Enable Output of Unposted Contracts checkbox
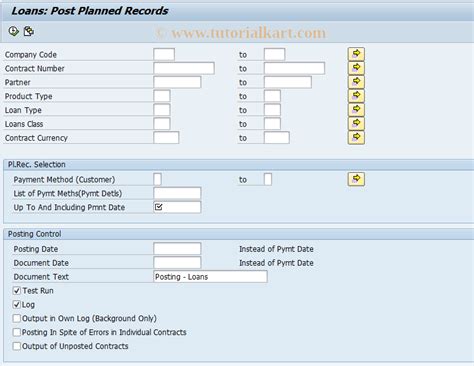Viewport: 474px width, 366px height. 17,346
